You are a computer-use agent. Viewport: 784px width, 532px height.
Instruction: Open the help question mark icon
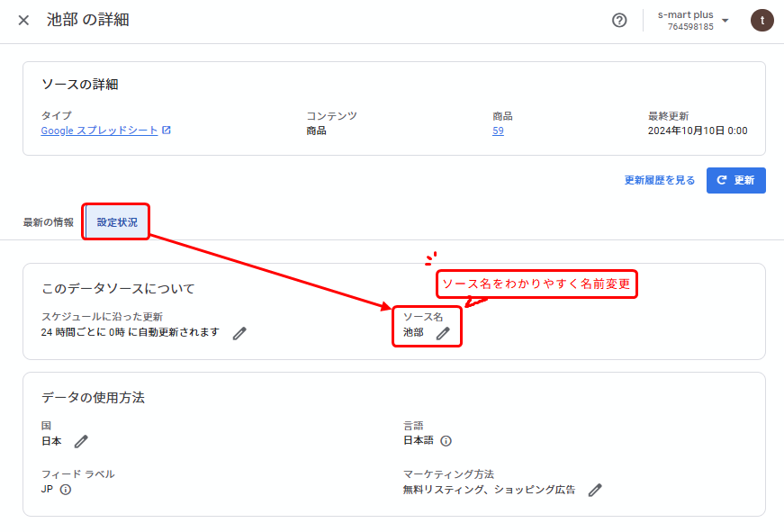coord(619,20)
